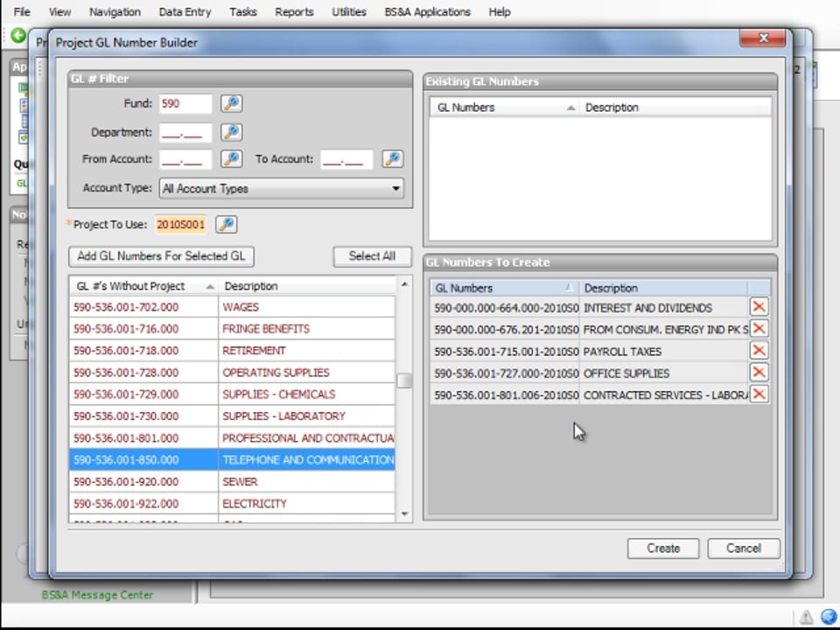Open the From Account lookup icon
840x630 pixels.
click(231, 158)
